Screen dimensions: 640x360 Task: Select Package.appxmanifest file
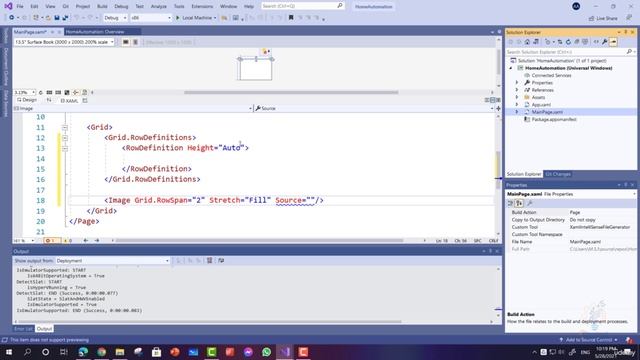[x=553, y=120]
